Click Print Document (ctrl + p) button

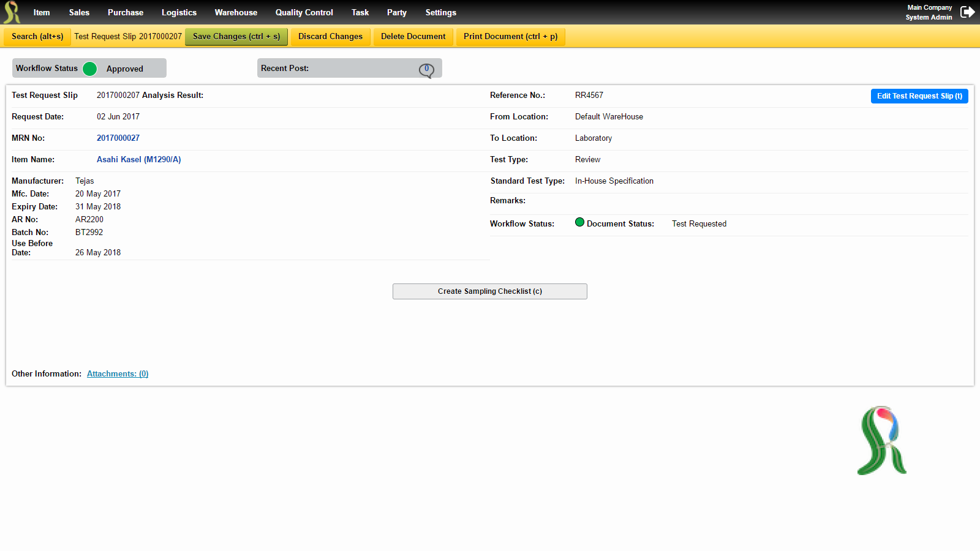tap(511, 37)
